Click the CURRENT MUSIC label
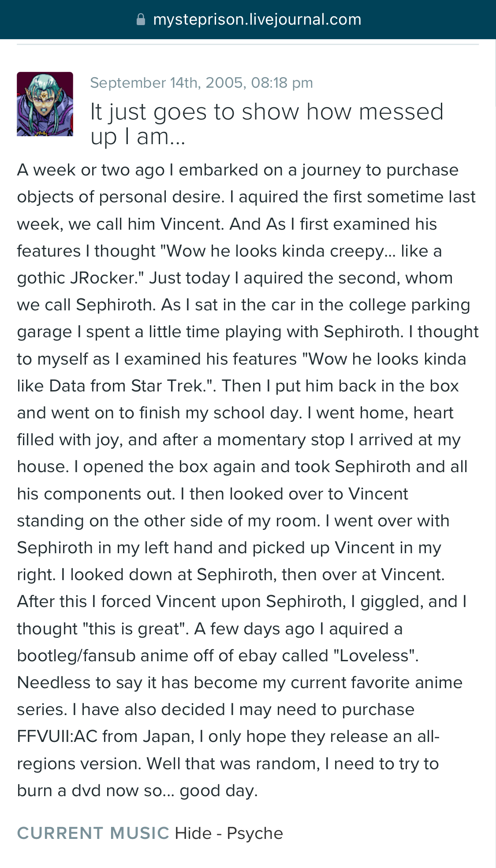 (93, 833)
